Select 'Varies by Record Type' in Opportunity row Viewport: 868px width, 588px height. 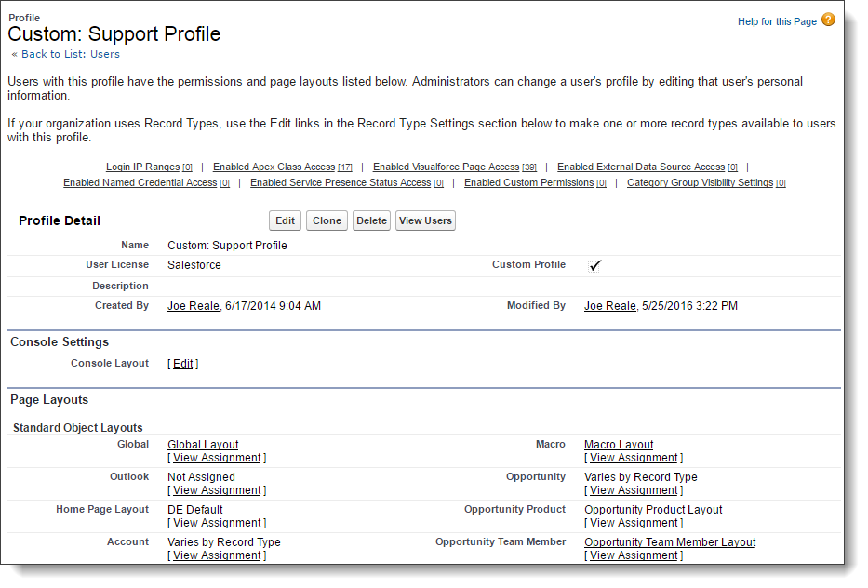coord(641,477)
